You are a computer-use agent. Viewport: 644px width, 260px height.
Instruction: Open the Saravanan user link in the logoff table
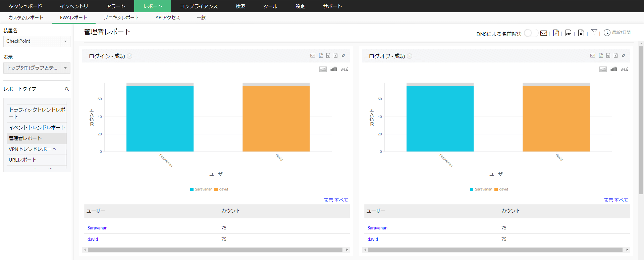tap(377, 228)
